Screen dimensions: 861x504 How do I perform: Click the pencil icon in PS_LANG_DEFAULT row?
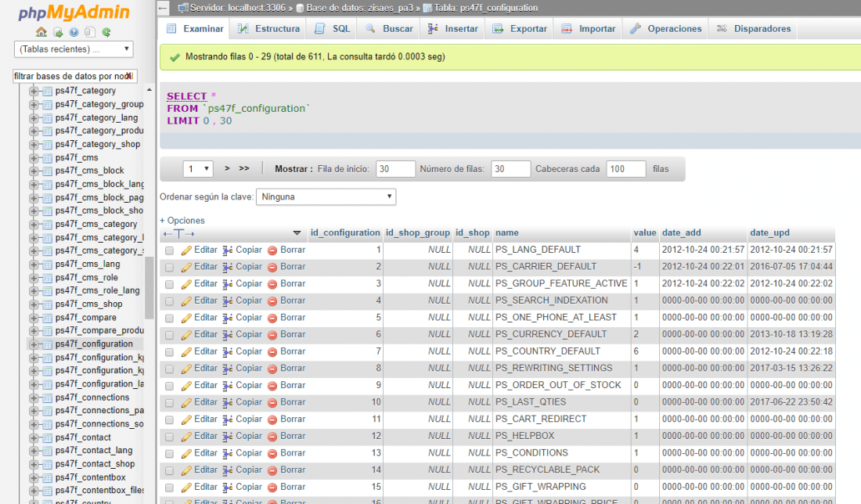coord(187,250)
